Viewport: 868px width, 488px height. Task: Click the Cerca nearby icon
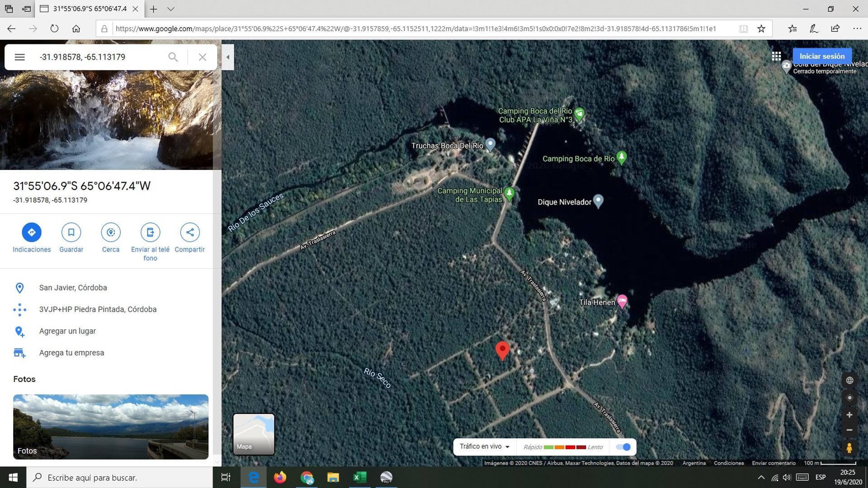111,232
